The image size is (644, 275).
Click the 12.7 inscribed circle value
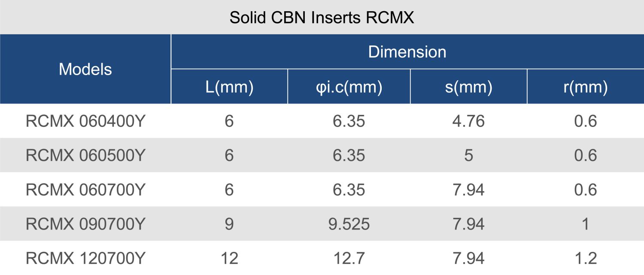tap(349, 258)
